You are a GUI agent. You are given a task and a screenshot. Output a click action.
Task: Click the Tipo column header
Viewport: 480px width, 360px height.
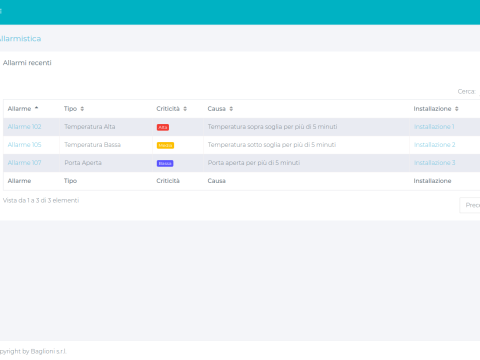[106, 109]
